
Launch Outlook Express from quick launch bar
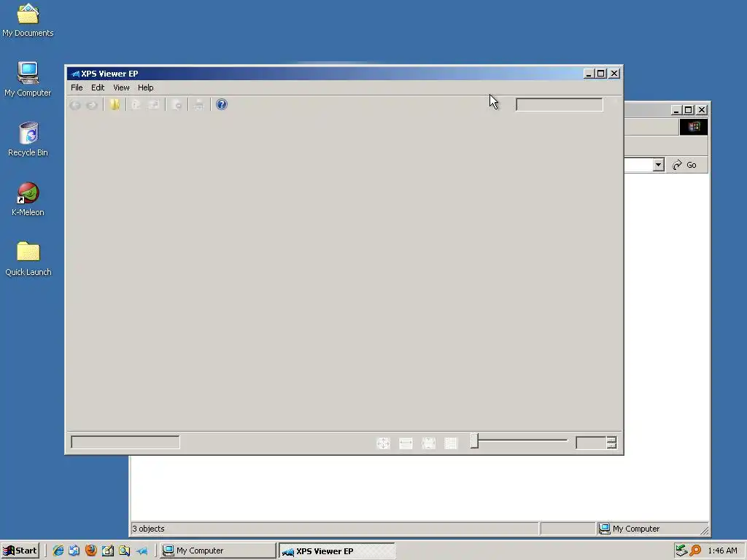tap(74, 551)
